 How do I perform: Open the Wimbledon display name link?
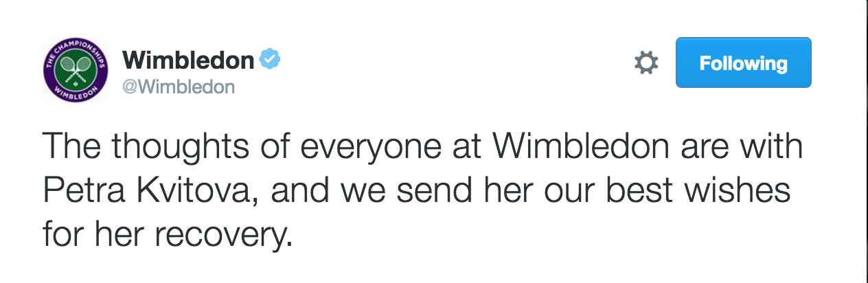188,61
